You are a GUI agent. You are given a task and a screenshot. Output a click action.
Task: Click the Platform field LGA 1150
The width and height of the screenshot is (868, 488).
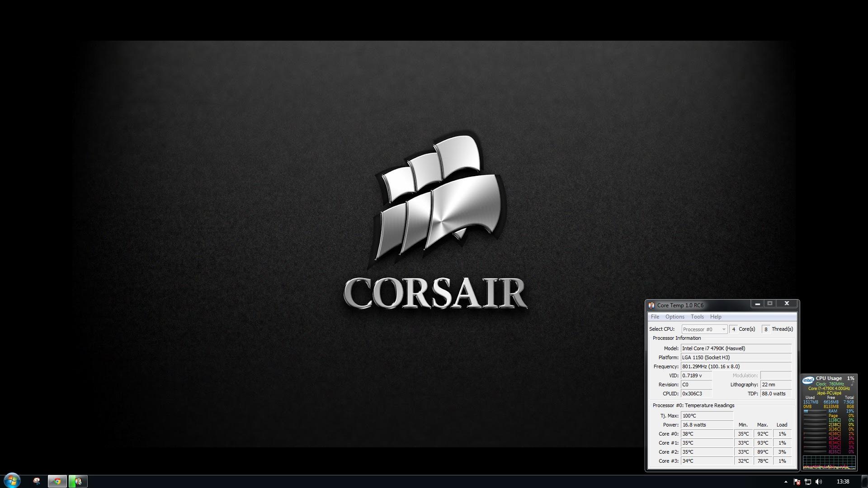[x=736, y=357]
